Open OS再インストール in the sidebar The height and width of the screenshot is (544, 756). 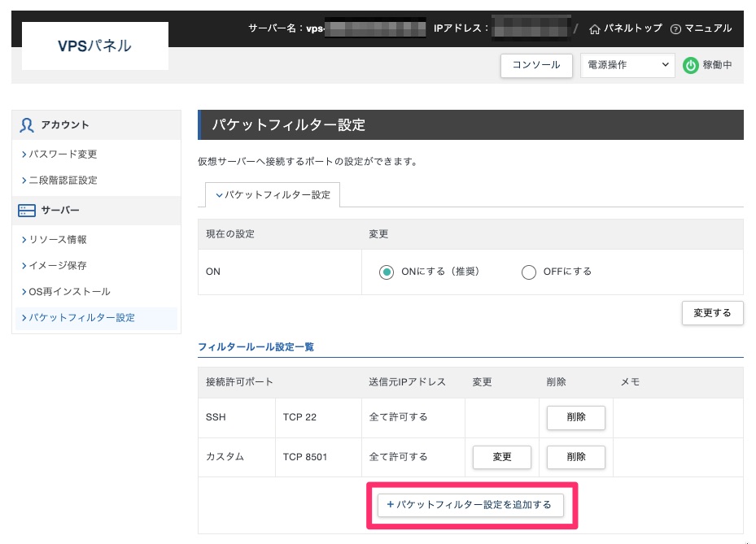pyautogui.click(x=69, y=292)
